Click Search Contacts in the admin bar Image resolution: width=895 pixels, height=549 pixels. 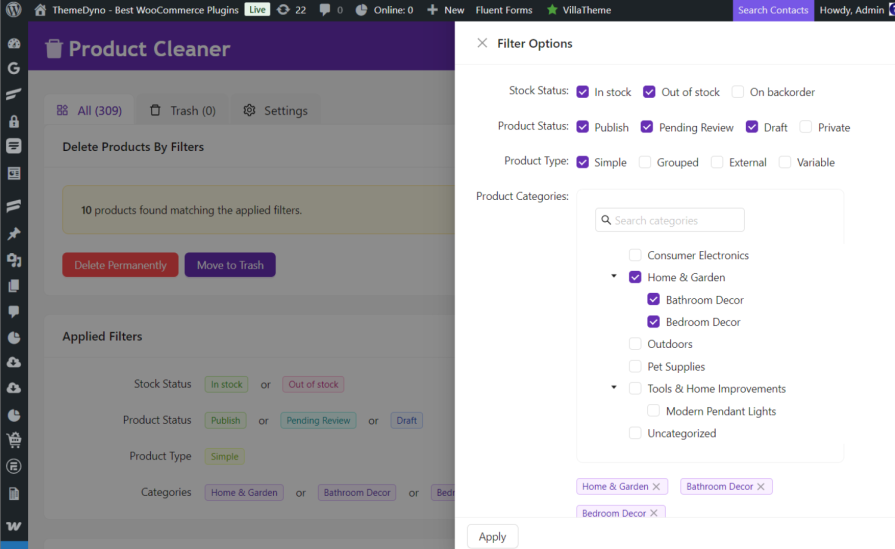773,10
